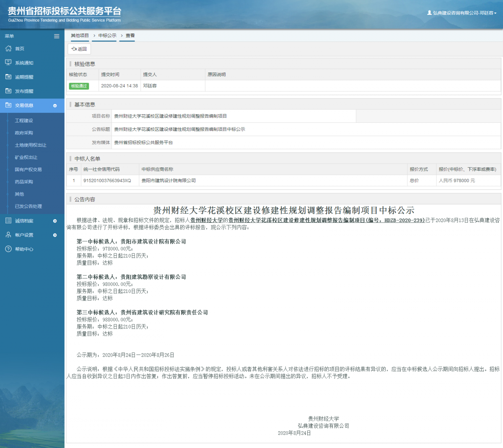
Task: Click the submit time 2020-08-24 14:38
Action: pyautogui.click(x=119, y=86)
